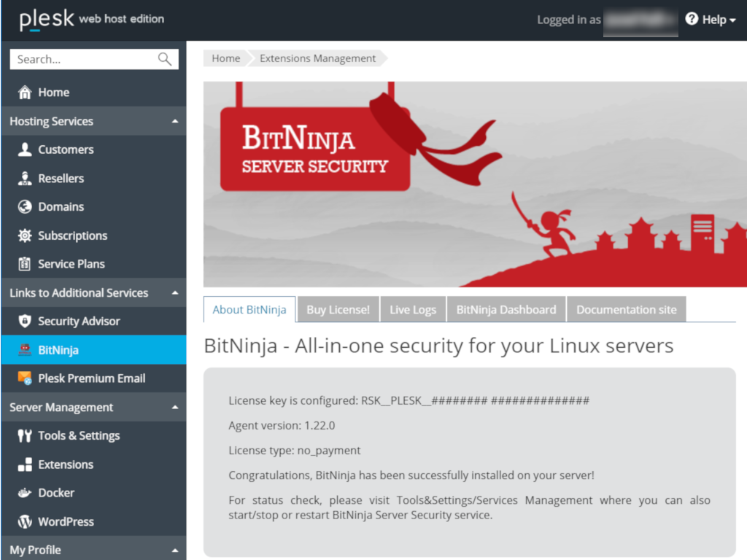This screenshot has height=560, width=747.
Task: Go to Extensions Management breadcrumb
Action: pyautogui.click(x=317, y=58)
